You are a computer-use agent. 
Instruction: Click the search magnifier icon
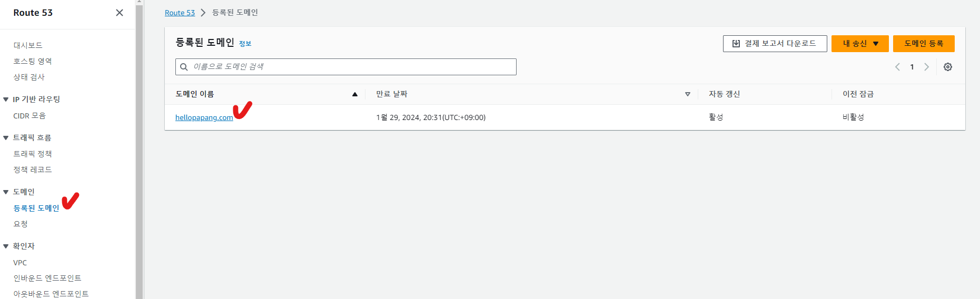point(184,67)
